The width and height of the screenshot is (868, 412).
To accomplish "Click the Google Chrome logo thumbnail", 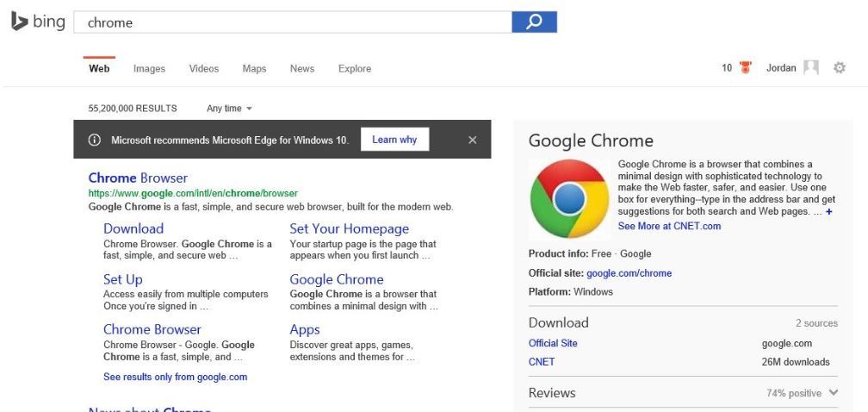I will (x=568, y=199).
